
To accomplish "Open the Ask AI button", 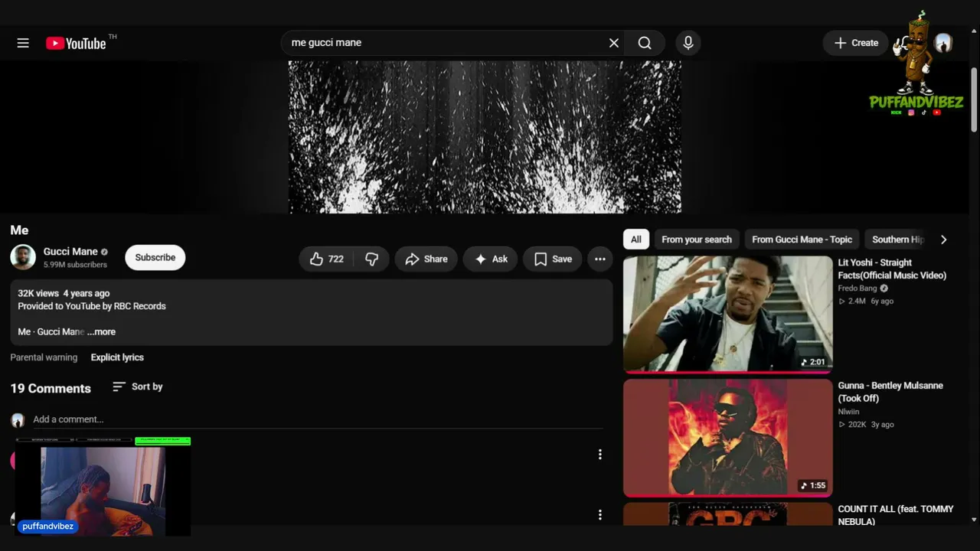I will (x=491, y=259).
